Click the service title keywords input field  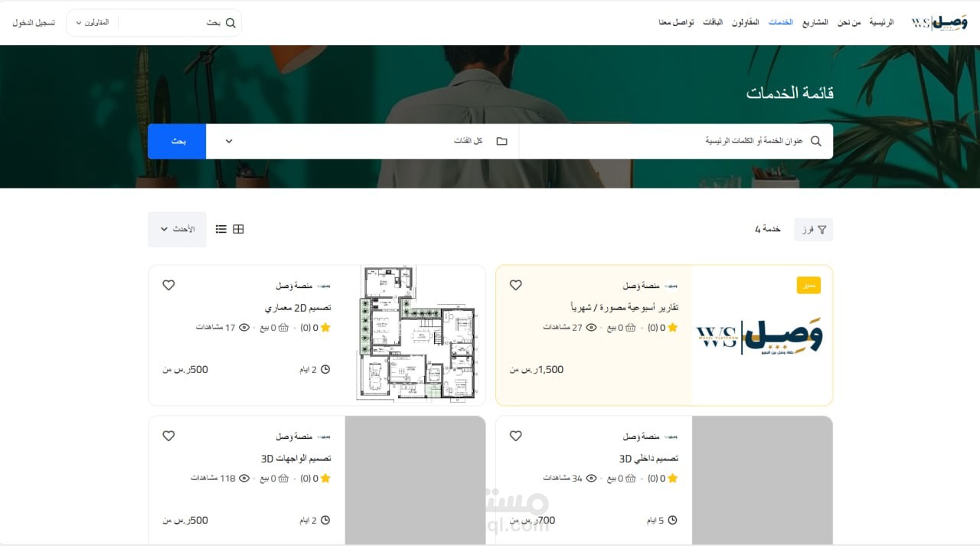(x=676, y=142)
